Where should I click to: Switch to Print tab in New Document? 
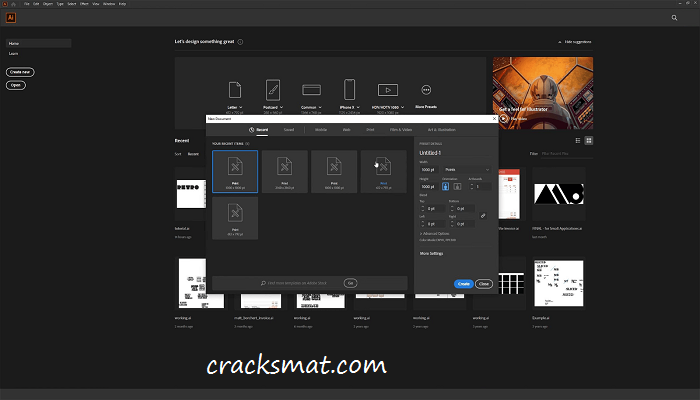tap(370, 130)
